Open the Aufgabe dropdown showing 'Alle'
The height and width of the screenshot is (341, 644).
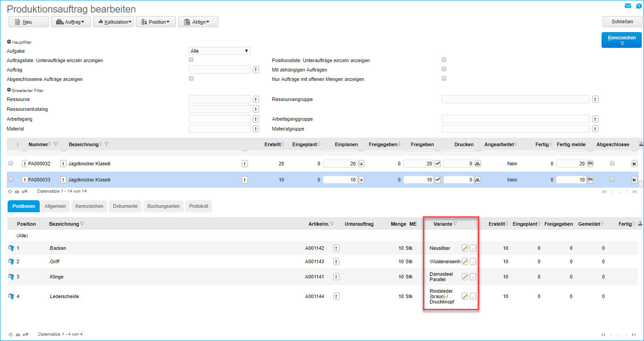(x=219, y=51)
